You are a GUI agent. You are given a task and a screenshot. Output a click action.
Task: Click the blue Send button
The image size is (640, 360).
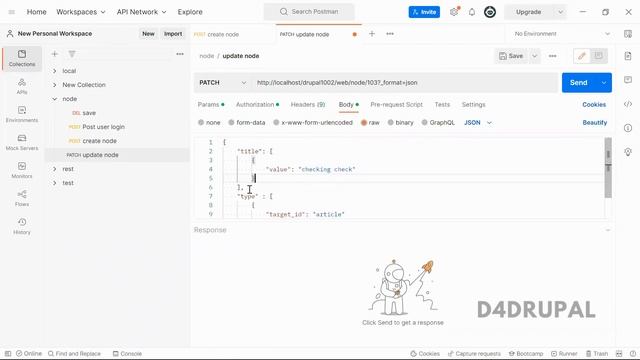(x=579, y=83)
